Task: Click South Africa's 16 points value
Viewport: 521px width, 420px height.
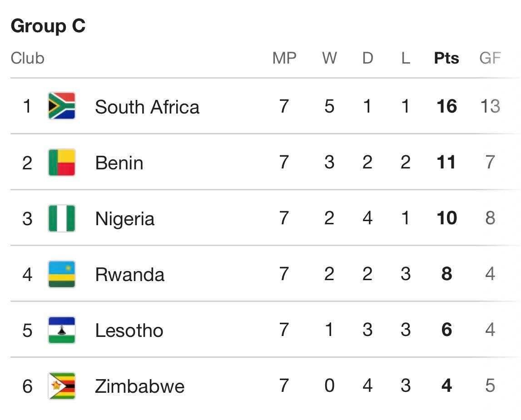Action: (x=447, y=106)
